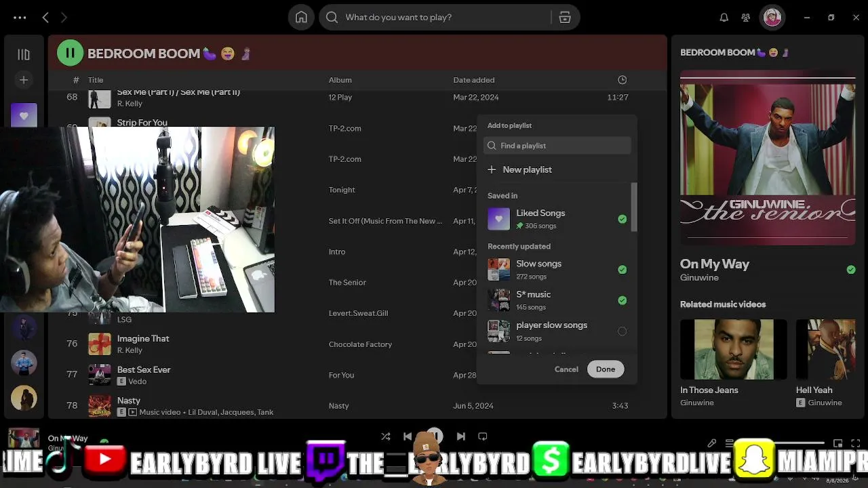Sort by the Title column header
Screen dimensions: 868x488
coord(95,80)
